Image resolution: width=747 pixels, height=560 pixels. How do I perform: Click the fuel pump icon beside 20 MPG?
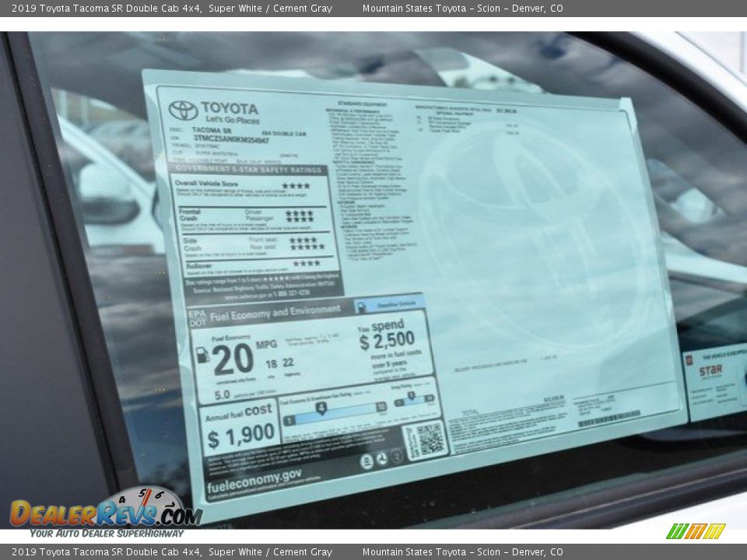pos(202,355)
